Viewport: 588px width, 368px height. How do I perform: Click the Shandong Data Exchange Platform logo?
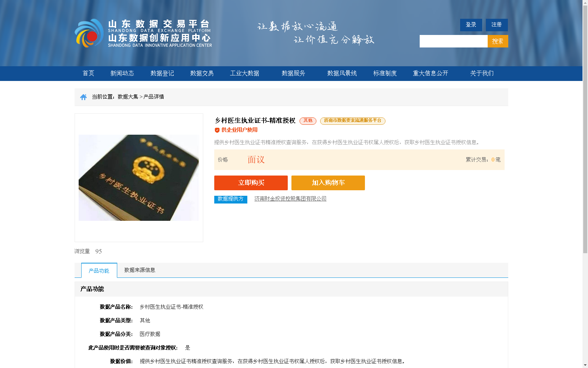(x=143, y=33)
